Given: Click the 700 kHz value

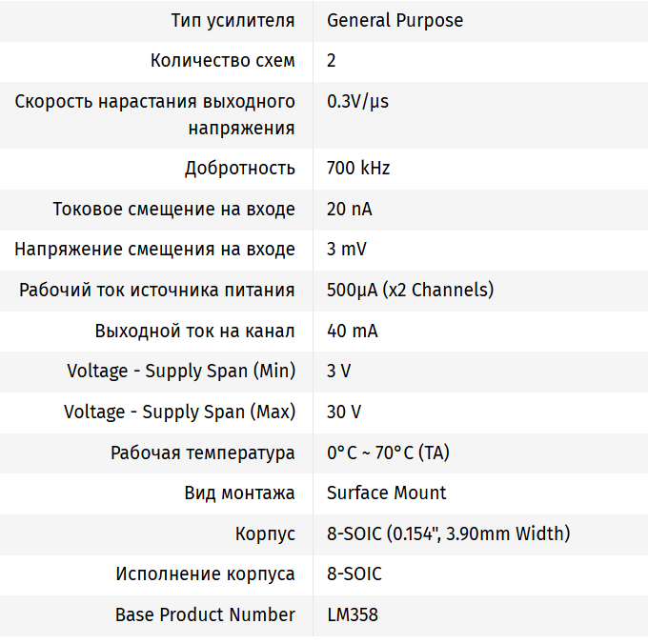Looking at the screenshot, I should pos(358,169).
